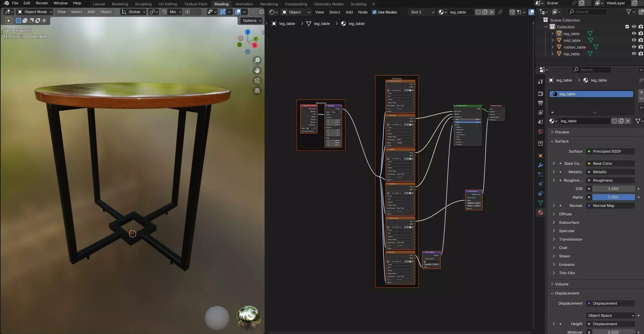Open the Object Space displacement dropdown
This screenshot has width=644, height=334.
pyautogui.click(x=611, y=315)
